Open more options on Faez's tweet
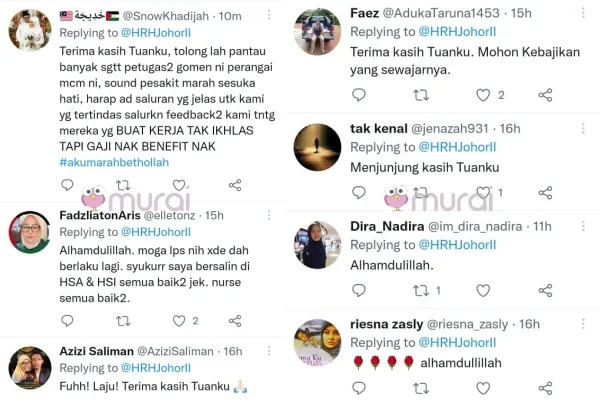Image resolution: width=600 pixels, height=400 pixels. 583,13
